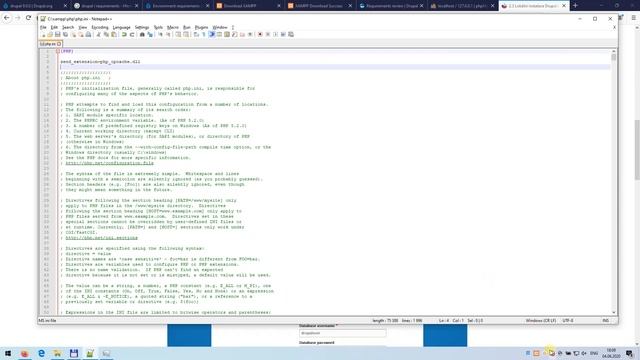Open the user defined language dialog icon
Image resolution: width=640 pixels, height=360 pixels.
pos(219,35)
